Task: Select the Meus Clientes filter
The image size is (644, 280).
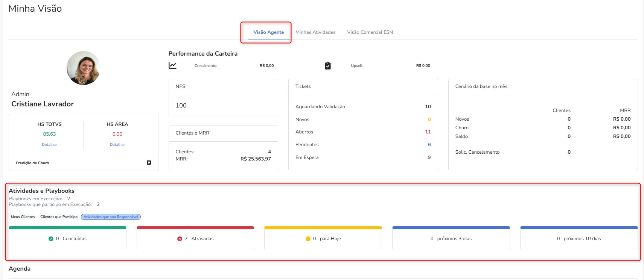Action: [x=23, y=217]
